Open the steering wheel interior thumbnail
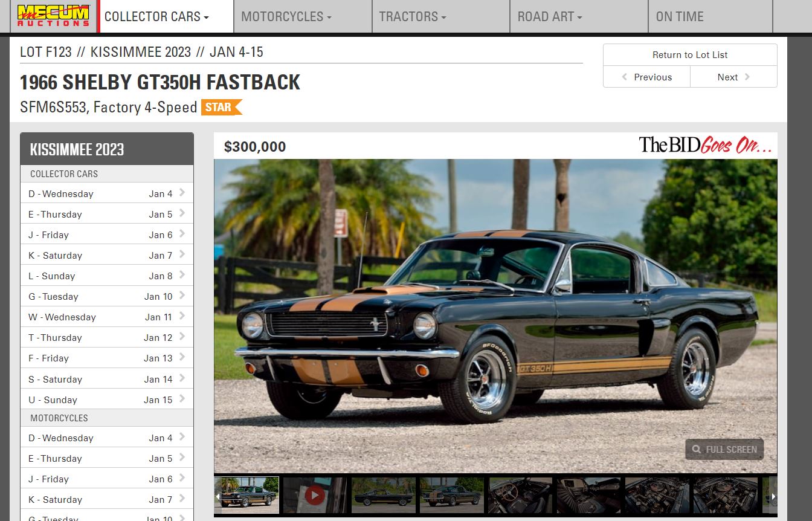 pyautogui.click(x=520, y=496)
